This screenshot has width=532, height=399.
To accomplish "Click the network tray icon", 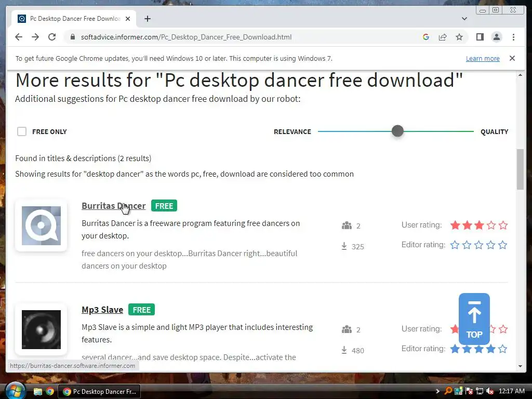I will pyautogui.click(x=480, y=391).
